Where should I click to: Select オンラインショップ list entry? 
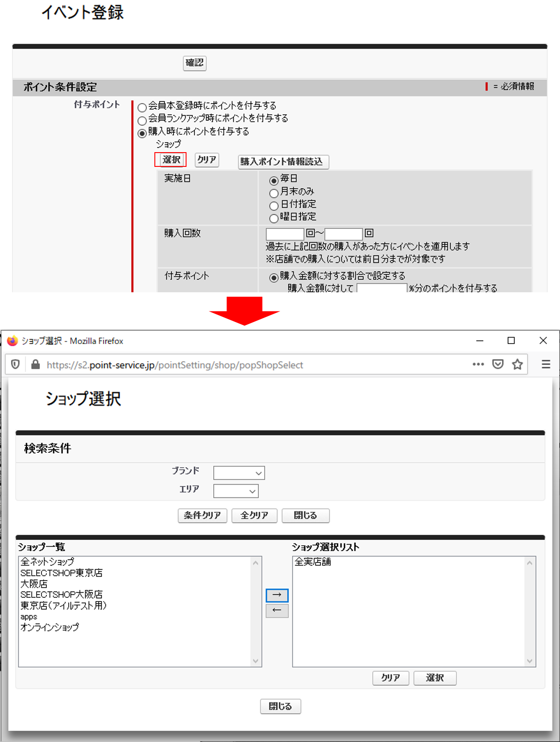50,627
